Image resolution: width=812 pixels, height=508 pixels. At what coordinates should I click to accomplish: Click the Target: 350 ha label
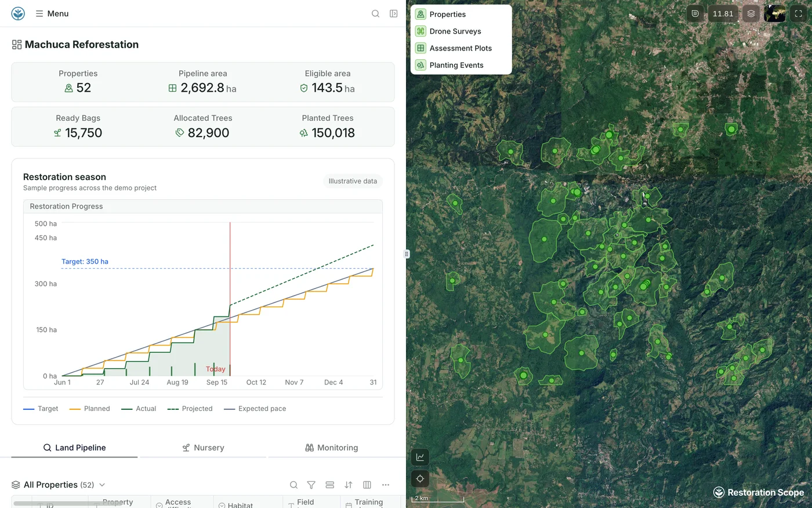click(x=85, y=262)
